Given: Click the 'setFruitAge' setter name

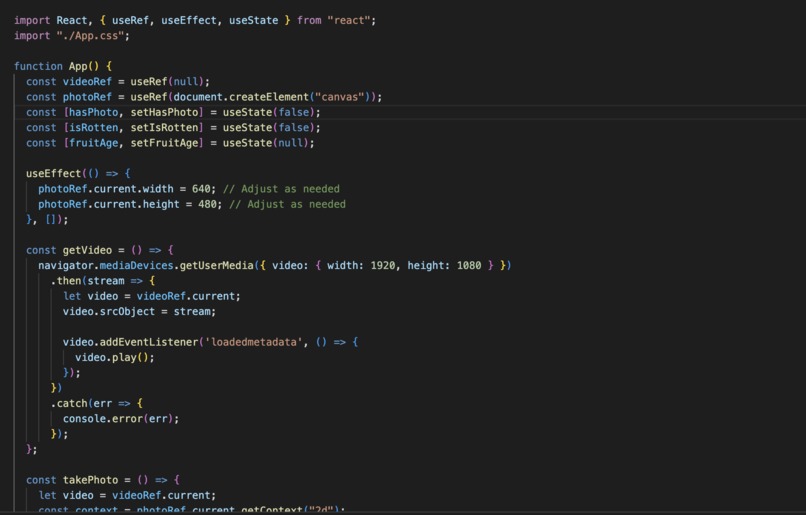Looking at the screenshot, I should pos(164,143).
